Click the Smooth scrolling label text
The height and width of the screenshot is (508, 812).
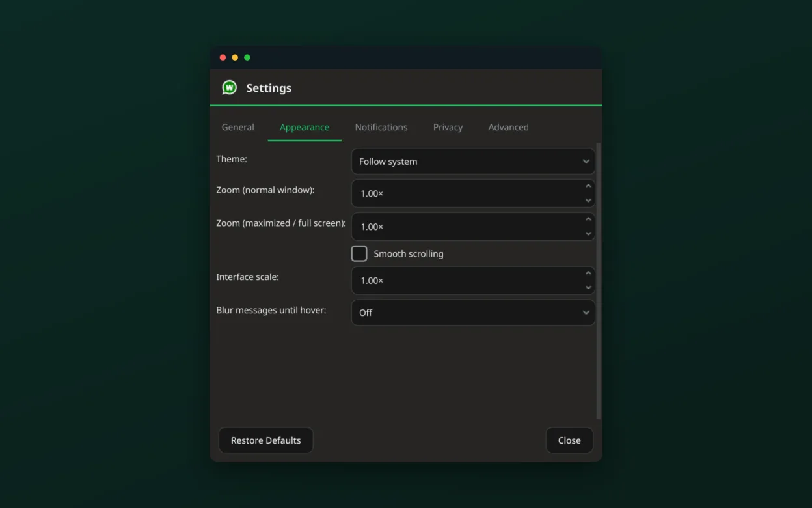(x=409, y=253)
